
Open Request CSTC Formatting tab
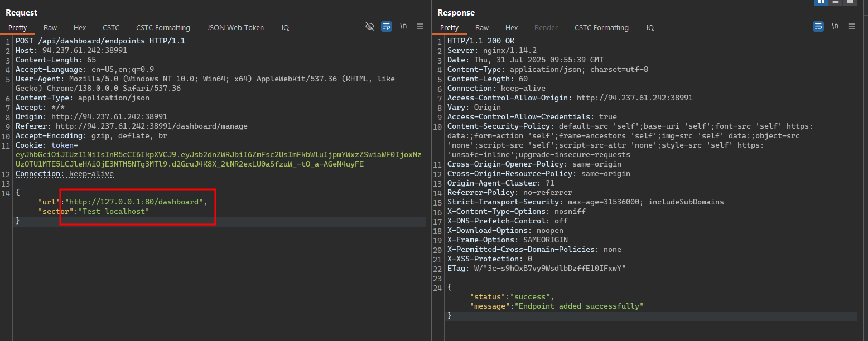pyautogui.click(x=163, y=27)
